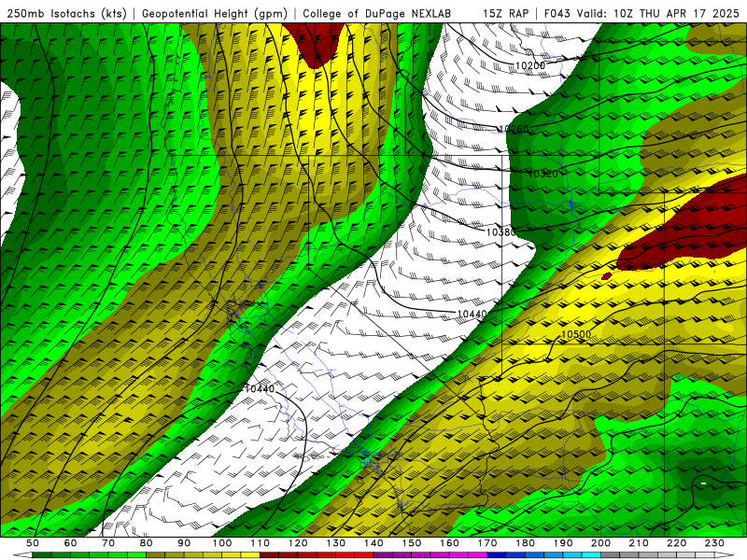Select the 10500 contour label
Image resolution: width=747 pixels, height=560 pixels.
pyautogui.click(x=576, y=334)
